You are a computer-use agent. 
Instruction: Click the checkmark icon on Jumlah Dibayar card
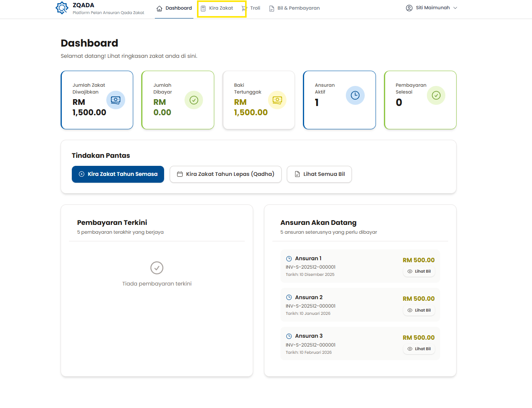tap(194, 100)
